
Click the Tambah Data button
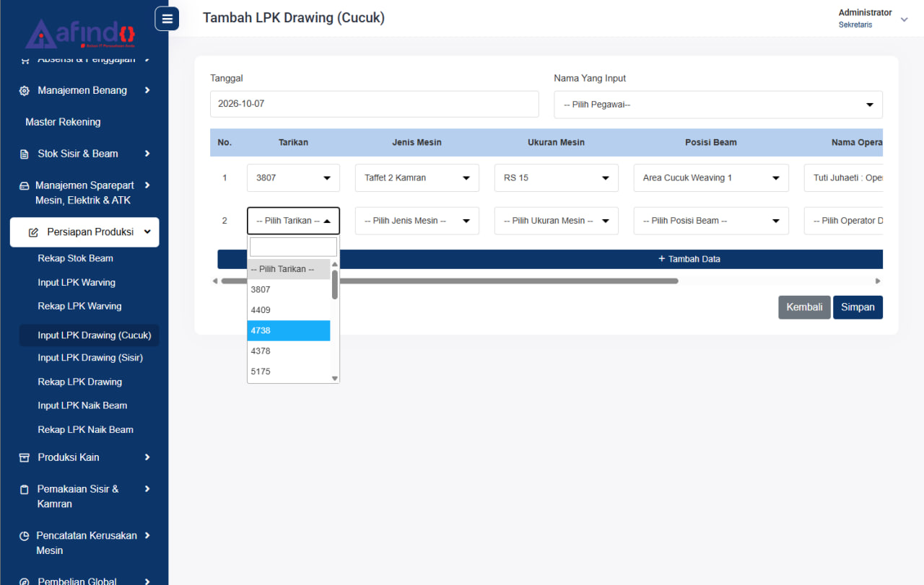(x=550, y=259)
